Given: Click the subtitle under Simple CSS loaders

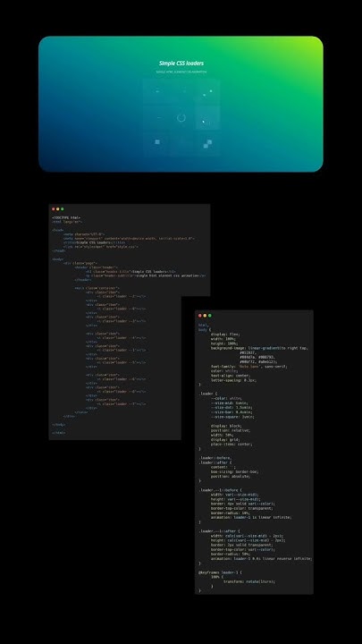Looking at the screenshot, I should [181, 72].
